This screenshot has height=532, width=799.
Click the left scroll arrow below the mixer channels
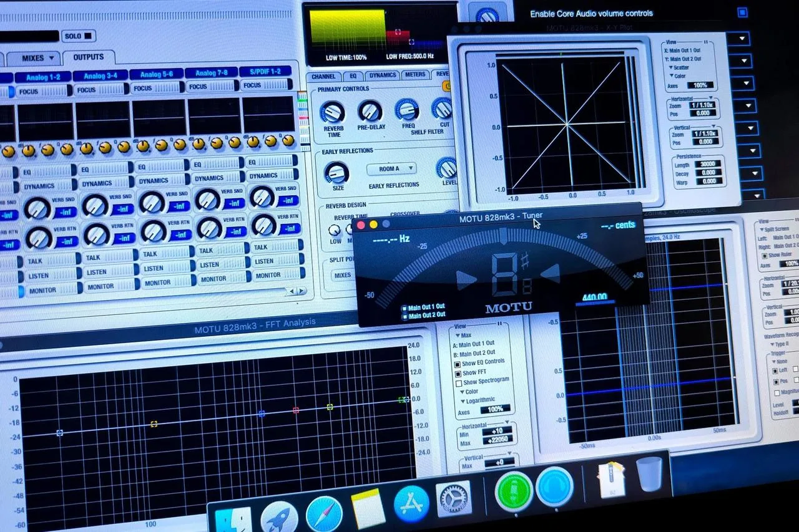tap(292, 291)
